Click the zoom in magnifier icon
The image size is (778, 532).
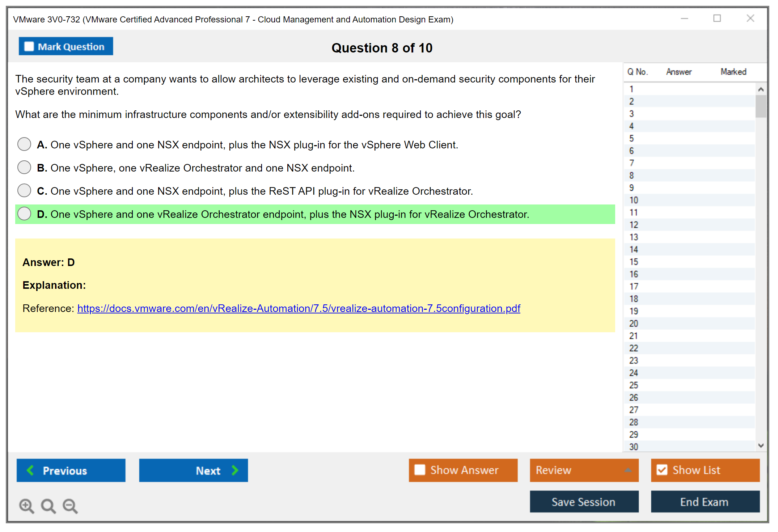point(26,506)
